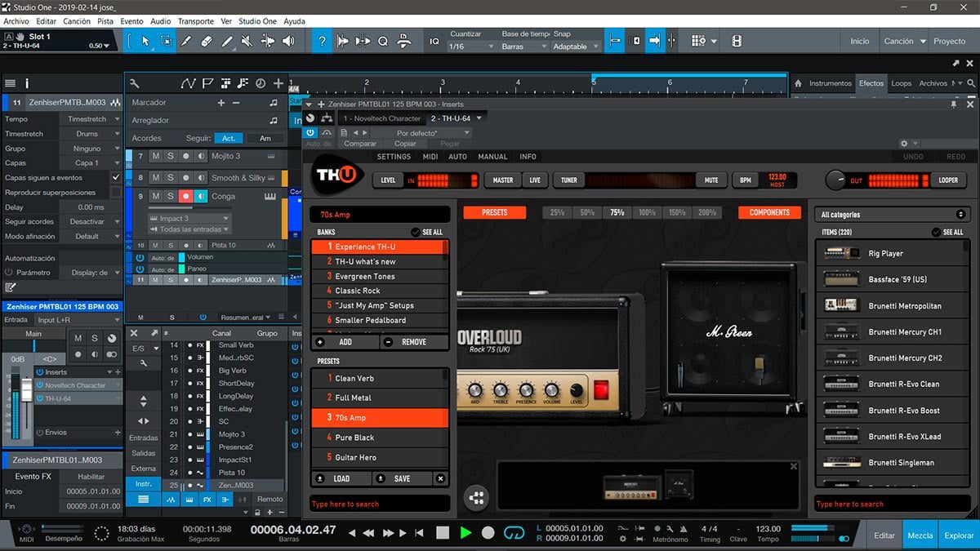Open the plugin window gear settings icon
This screenshot has height=551, width=980.
click(x=904, y=144)
